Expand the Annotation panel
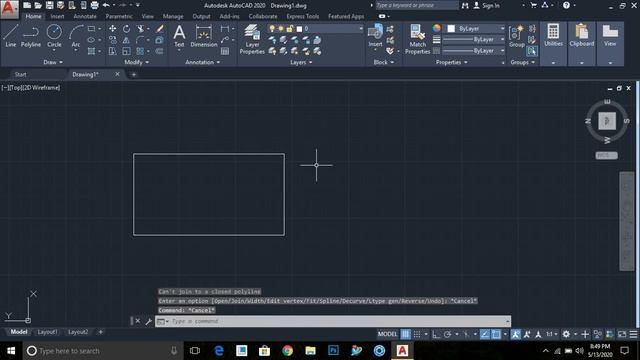This screenshot has width=640, height=360. tap(202, 62)
